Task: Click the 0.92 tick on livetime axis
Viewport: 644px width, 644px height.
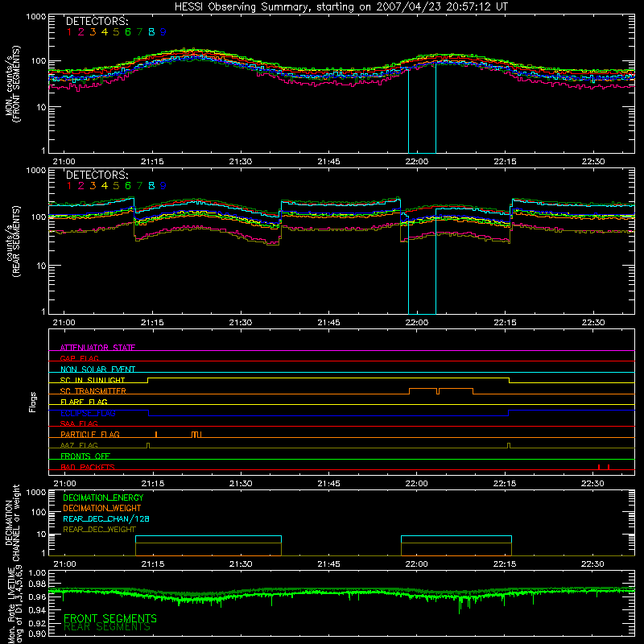Action: coord(37,623)
